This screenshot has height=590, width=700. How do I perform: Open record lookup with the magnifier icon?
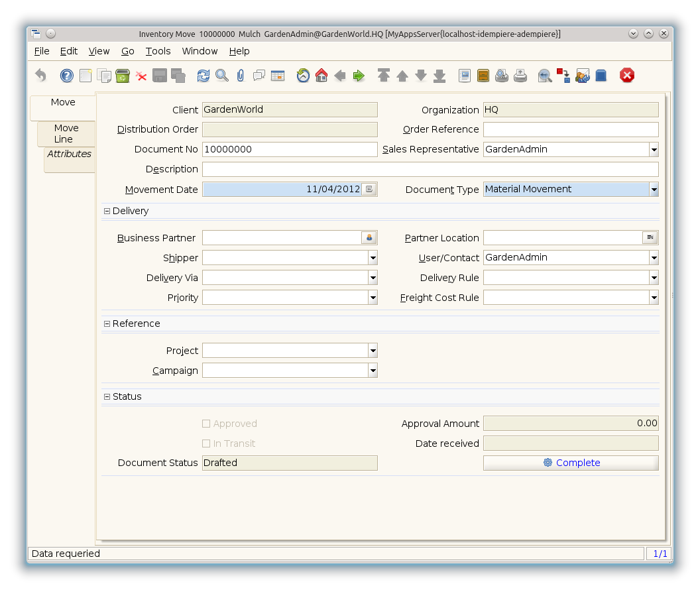222,76
